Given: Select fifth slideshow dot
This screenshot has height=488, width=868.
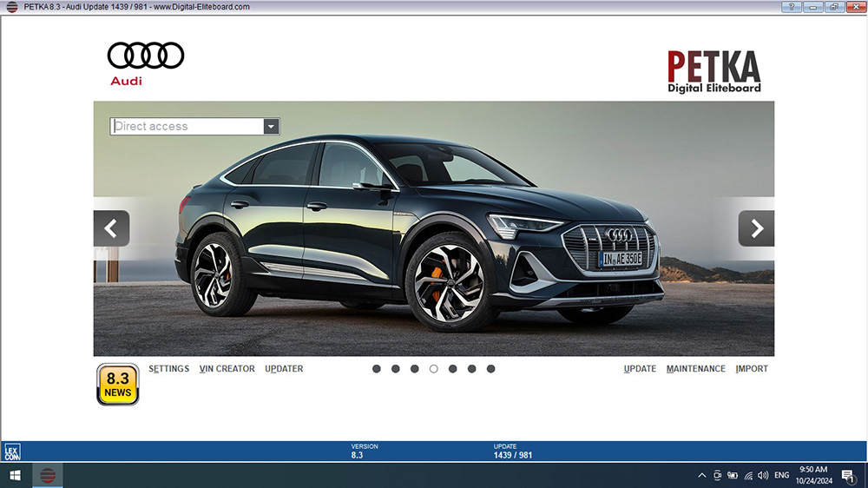Looking at the screenshot, I should pos(453,369).
